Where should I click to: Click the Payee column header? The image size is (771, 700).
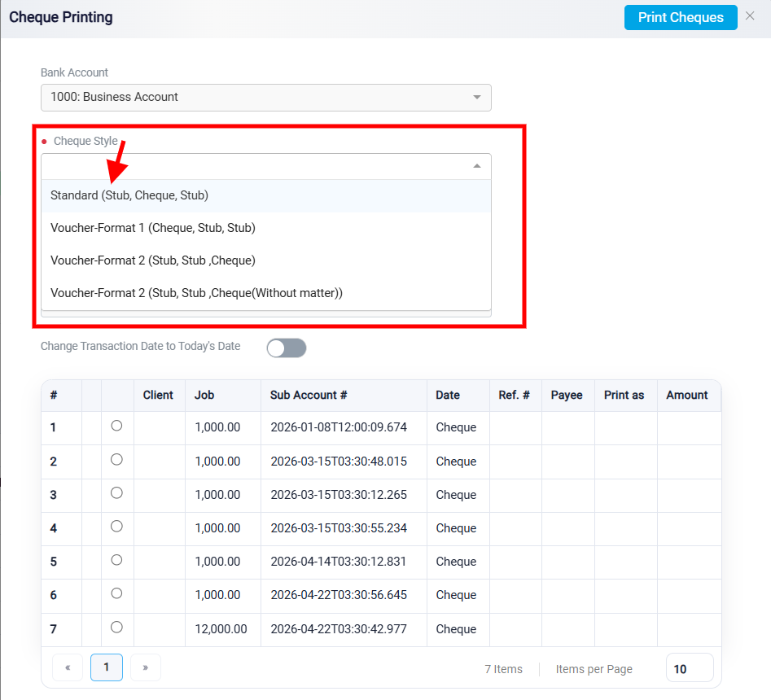coord(567,396)
